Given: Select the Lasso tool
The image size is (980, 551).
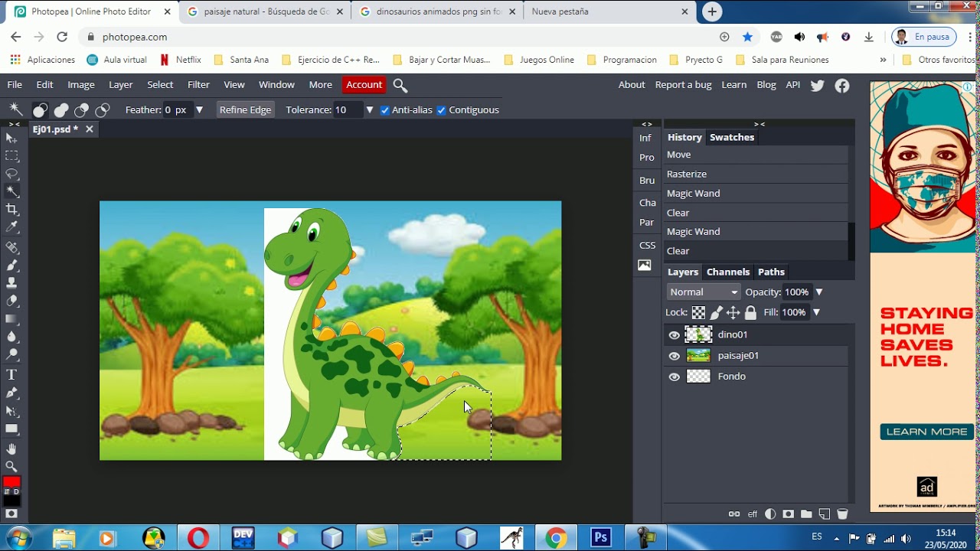Looking at the screenshot, I should pyautogui.click(x=11, y=174).
